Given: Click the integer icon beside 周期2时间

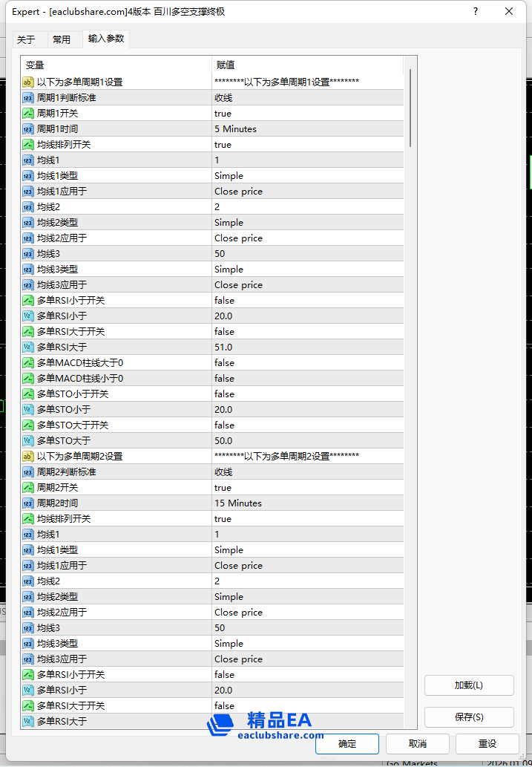Looking at the screenshot, I should [x=28, y=503].
